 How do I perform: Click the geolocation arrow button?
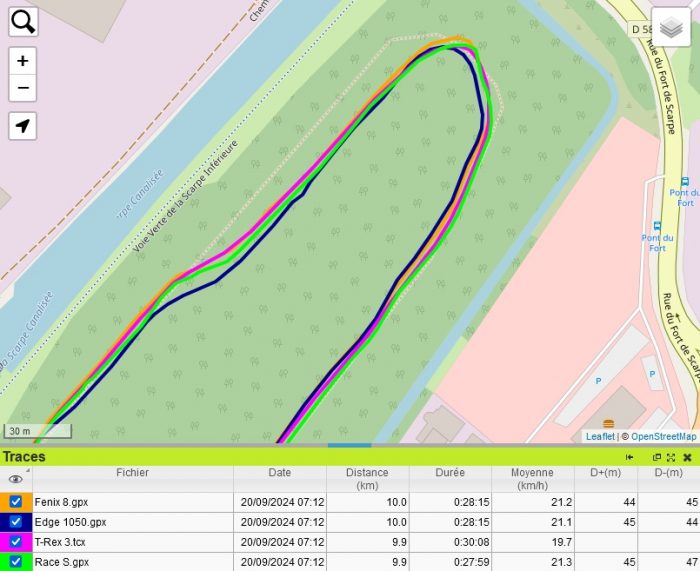(x=23, y=126)
